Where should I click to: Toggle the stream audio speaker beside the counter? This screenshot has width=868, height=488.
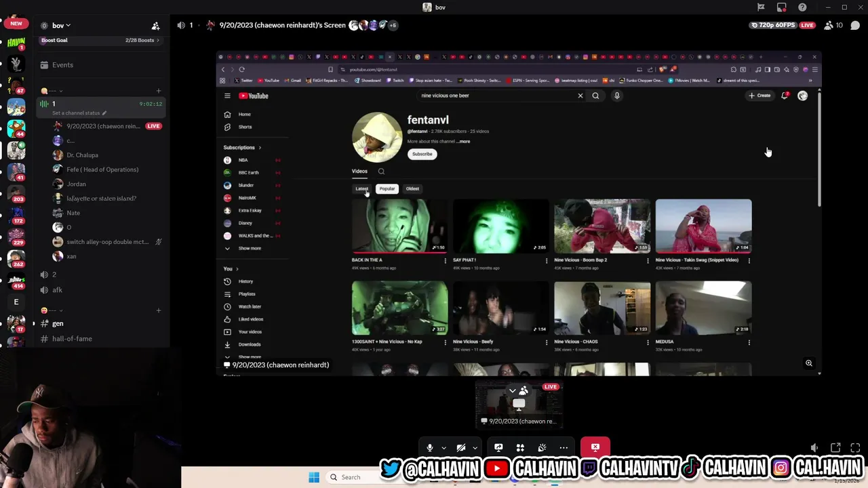coord(181,25)
